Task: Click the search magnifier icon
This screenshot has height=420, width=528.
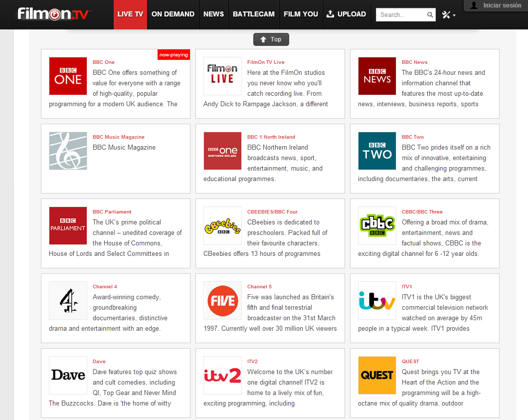Action: pos(430,15)
